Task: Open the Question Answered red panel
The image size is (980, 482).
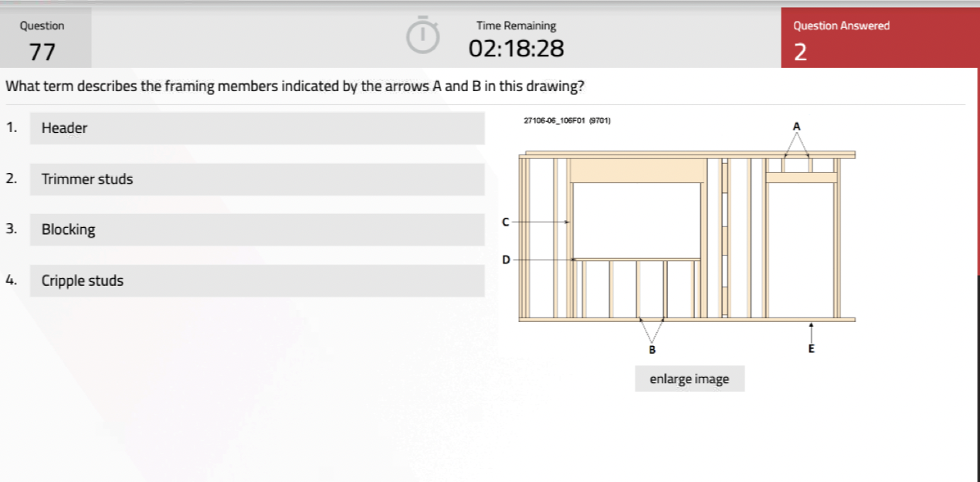Action: point(880,39)
